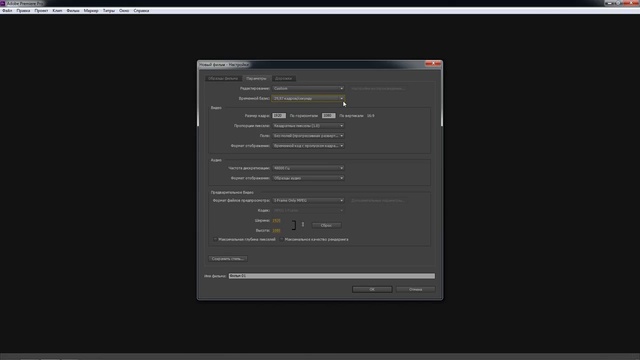Open the Пропорции пикселя dropdown
This screenshot has height=360, width=640.
pos(308,126)
